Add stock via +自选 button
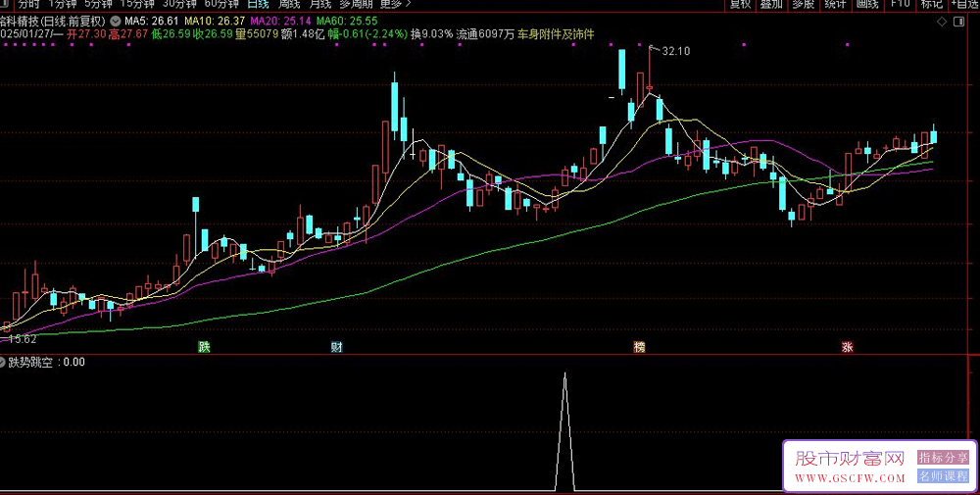Image resolution: width=980 pixels, height=495 pixels. pyautogui.click(x=965, y=4)
